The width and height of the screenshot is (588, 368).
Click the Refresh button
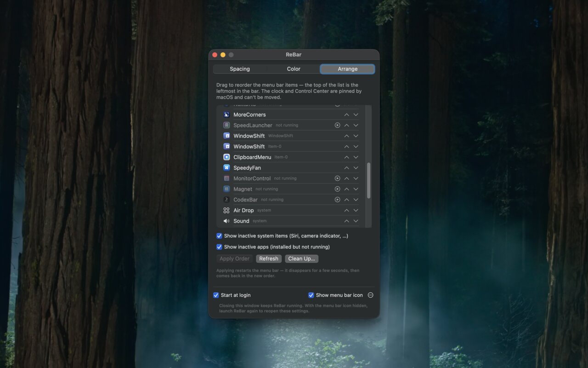tap(269, 259)
